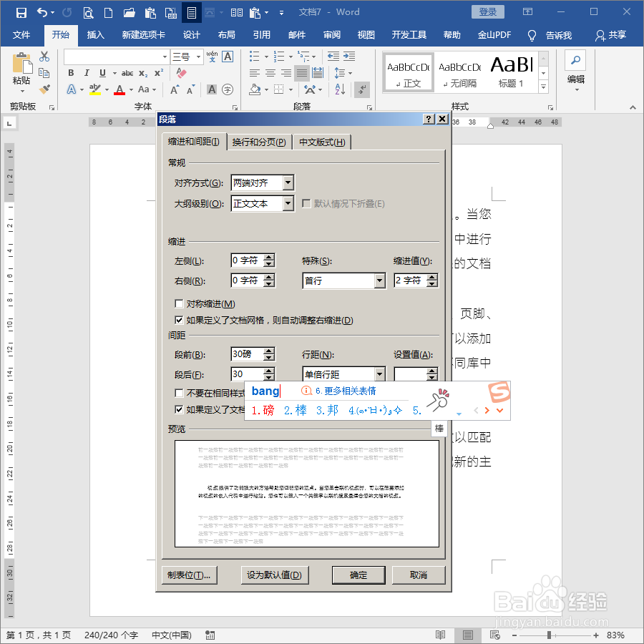Click the Open folder icon

click(129, 13)
